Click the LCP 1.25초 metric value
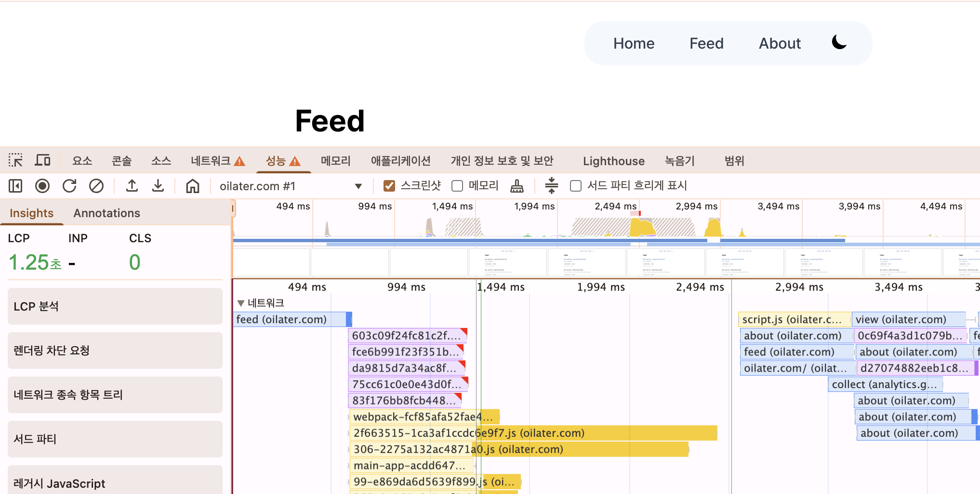This screenshot has width=980, height=494. 35,262
